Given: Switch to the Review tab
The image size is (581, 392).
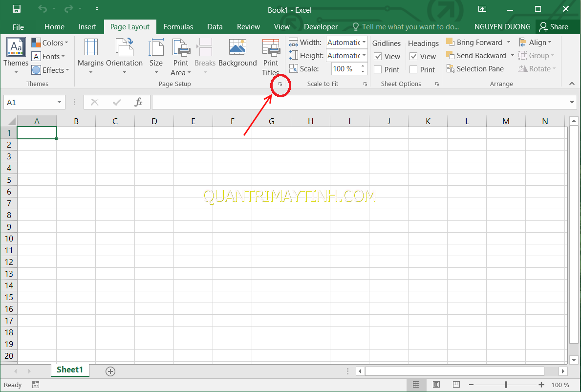Looking at the screenshot, I should tap(248, 27).
